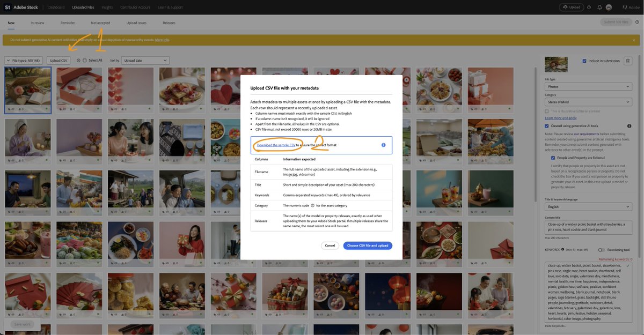Image resolution: width=644 pixels, height=335 pixels.
Task: Click the info icon beside the KEYWORDS label
Action: pos(562,249)
